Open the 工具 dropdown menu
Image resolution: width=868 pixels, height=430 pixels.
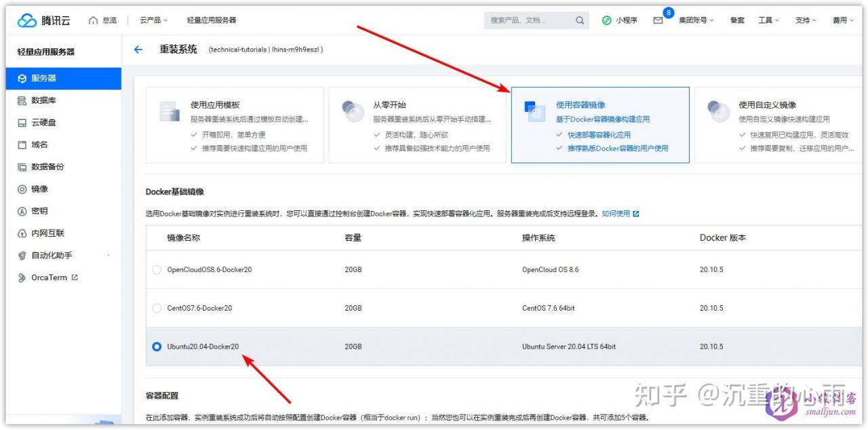(x=769, y=20)
